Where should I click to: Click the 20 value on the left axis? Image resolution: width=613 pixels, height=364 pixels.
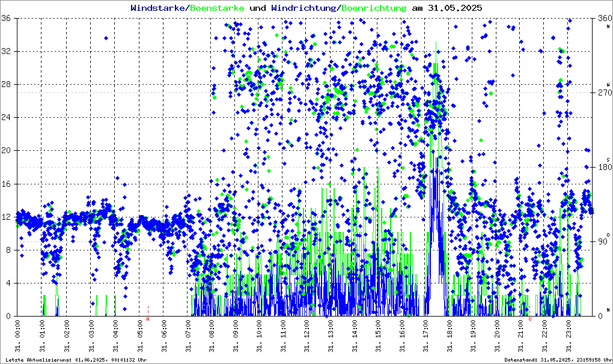[x=8, y=150]
